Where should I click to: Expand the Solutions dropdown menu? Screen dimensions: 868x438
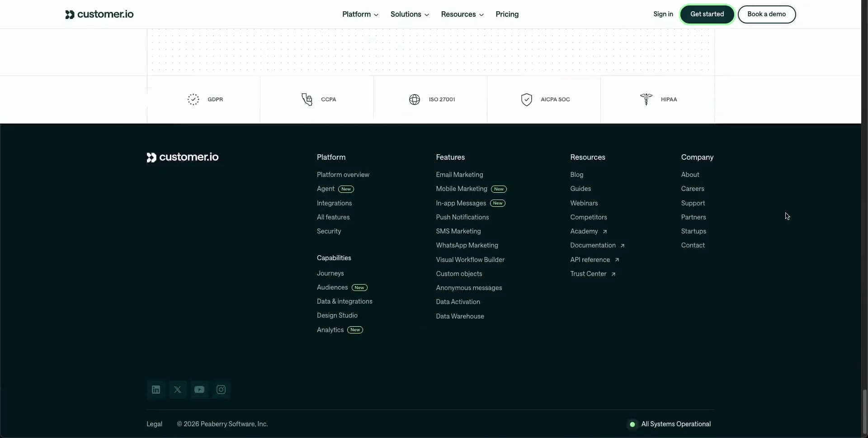[x=410, y=14]
